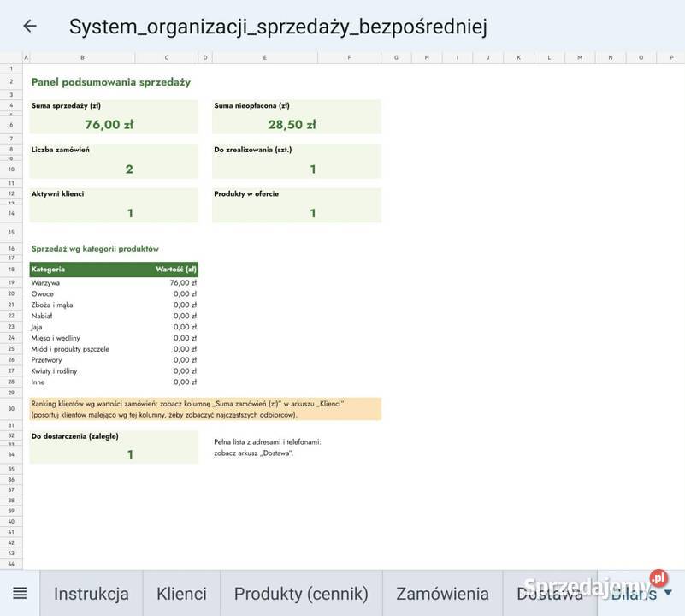This screenshot has width=685, height=616.
Task: Select the Miód i produkty pszczele cell
Action: coord(82,349)
